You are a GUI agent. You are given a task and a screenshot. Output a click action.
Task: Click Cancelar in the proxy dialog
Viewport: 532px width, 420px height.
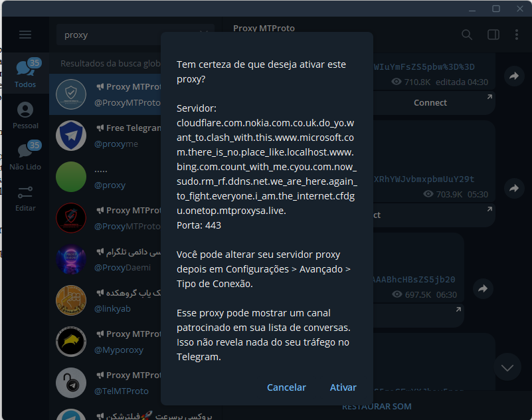pyautogui.click(x=286, y=387)
